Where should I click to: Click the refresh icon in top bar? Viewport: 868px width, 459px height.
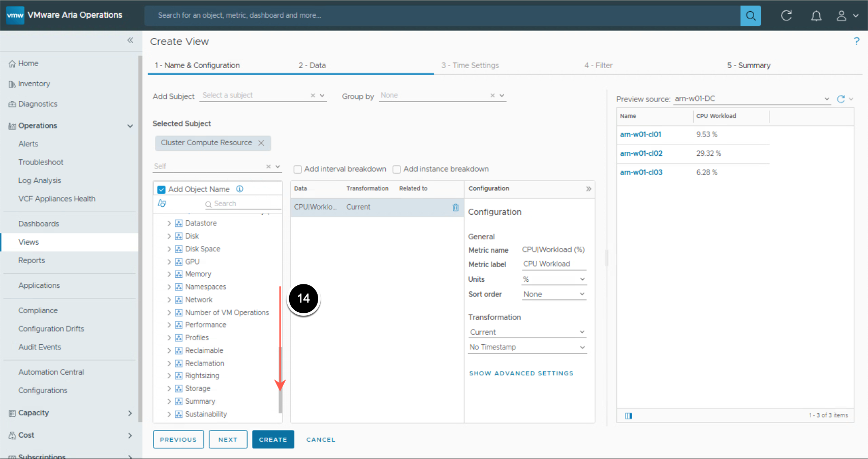point(786,16)
